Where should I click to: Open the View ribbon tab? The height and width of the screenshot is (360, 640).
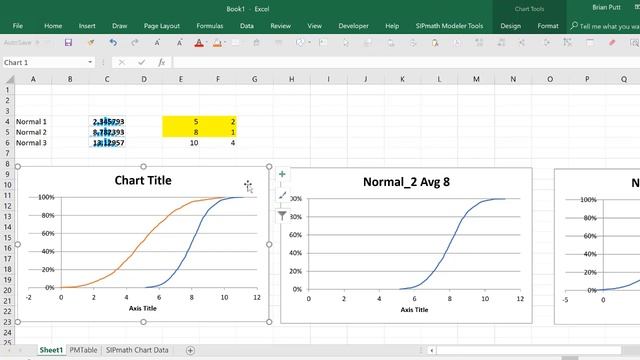pos(314,26)
